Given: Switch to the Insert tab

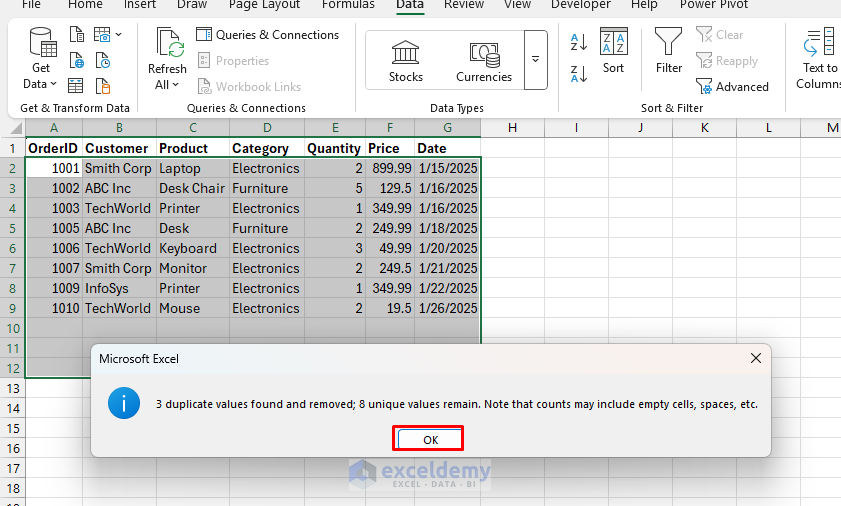Looking at the screenshot, I should coord(139,5).
